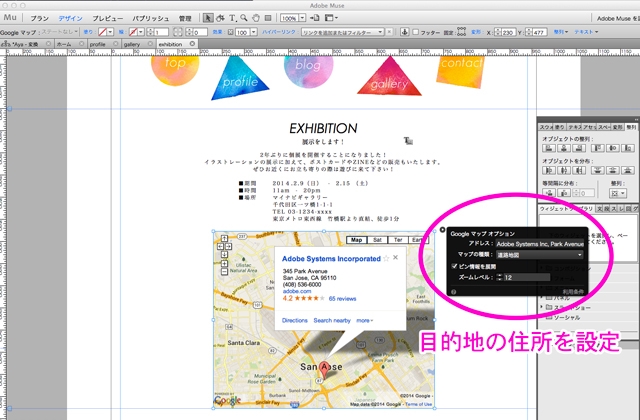Select the Hand tool
The height and width of the screenshot is (420, 640).
point(256,18)
